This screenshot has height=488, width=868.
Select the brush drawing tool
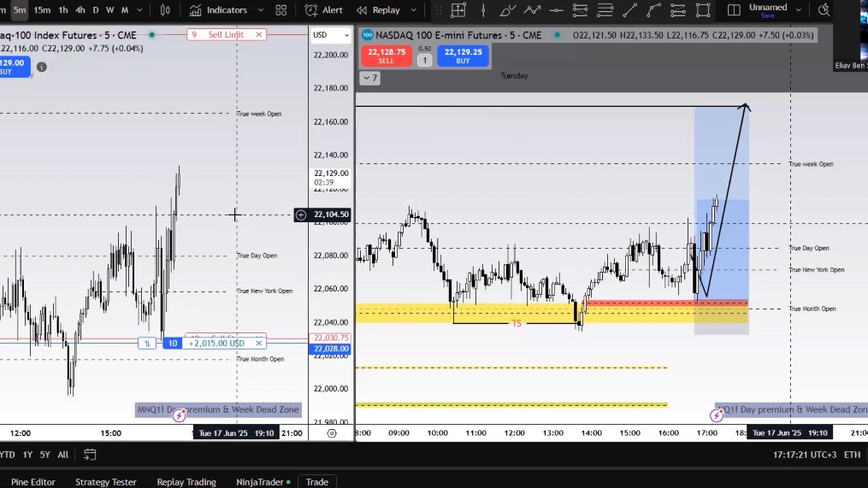[x=507, y=10]
